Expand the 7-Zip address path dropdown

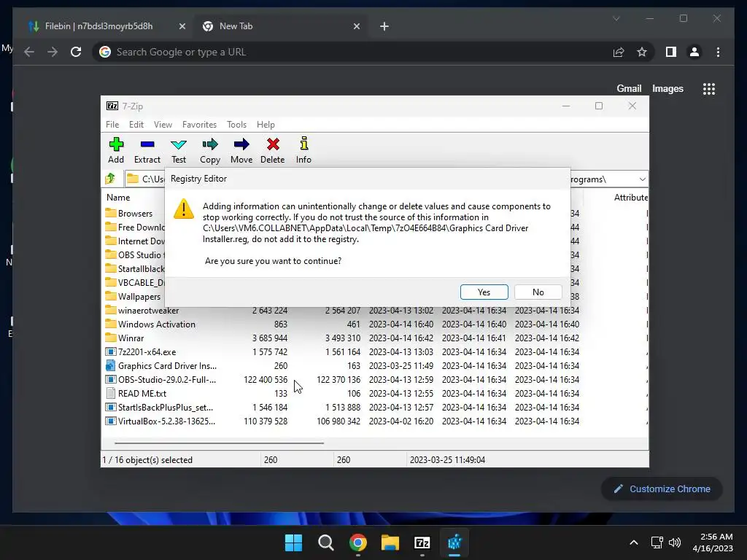[642, 179]
